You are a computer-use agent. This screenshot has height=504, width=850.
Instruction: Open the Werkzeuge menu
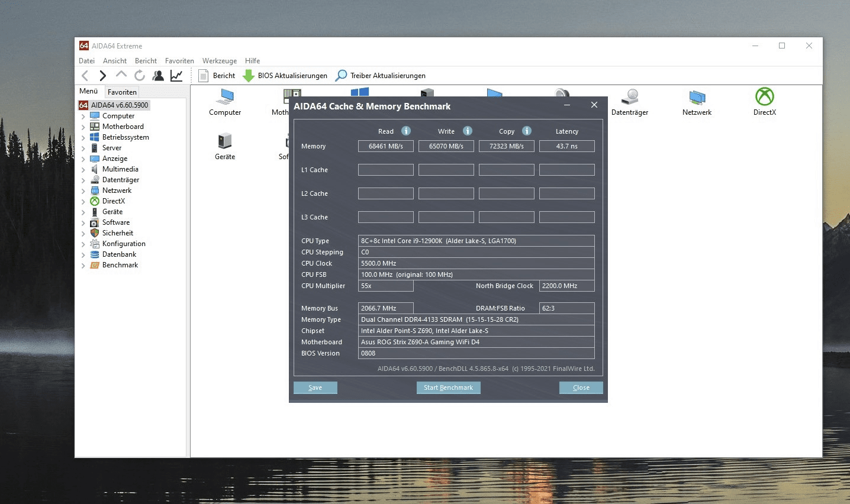(x=220, y=61)
